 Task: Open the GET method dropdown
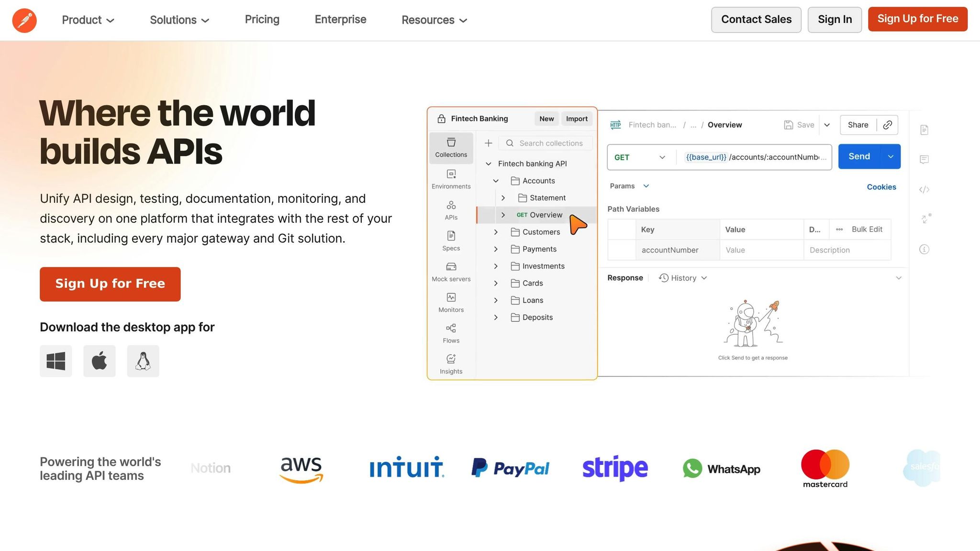[x=640, y=157]
